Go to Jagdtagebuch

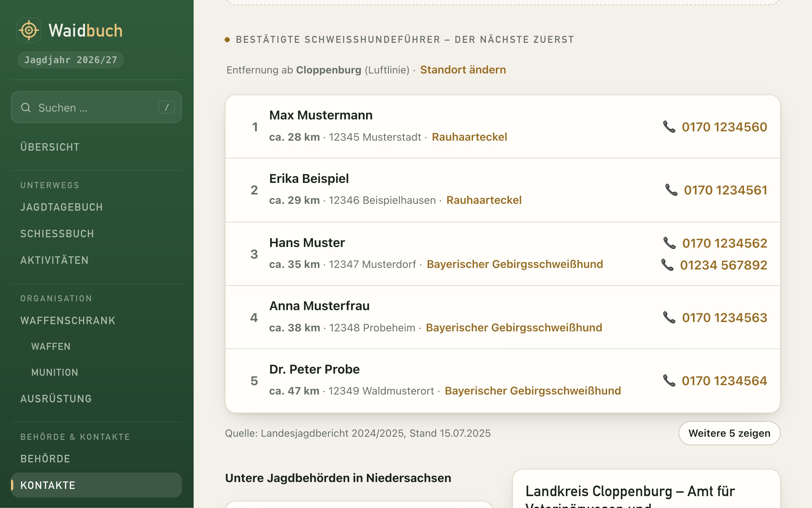62,207
